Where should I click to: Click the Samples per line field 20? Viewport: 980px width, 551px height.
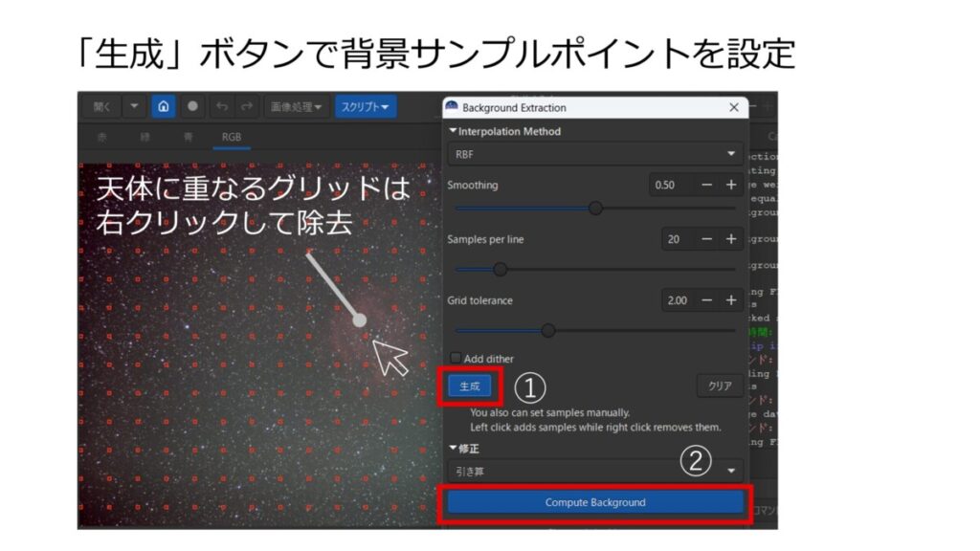pyautogui.click(x=677, y=239)
